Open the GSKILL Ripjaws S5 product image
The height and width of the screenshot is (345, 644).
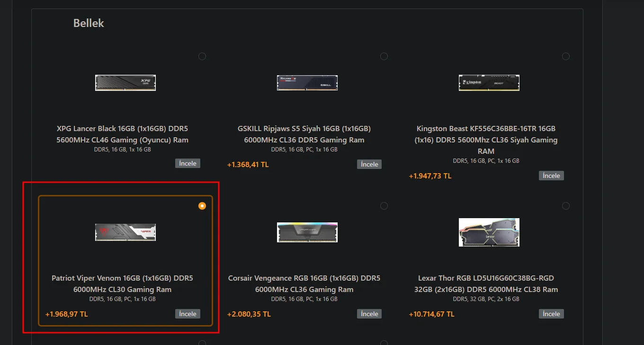(307, 83)
